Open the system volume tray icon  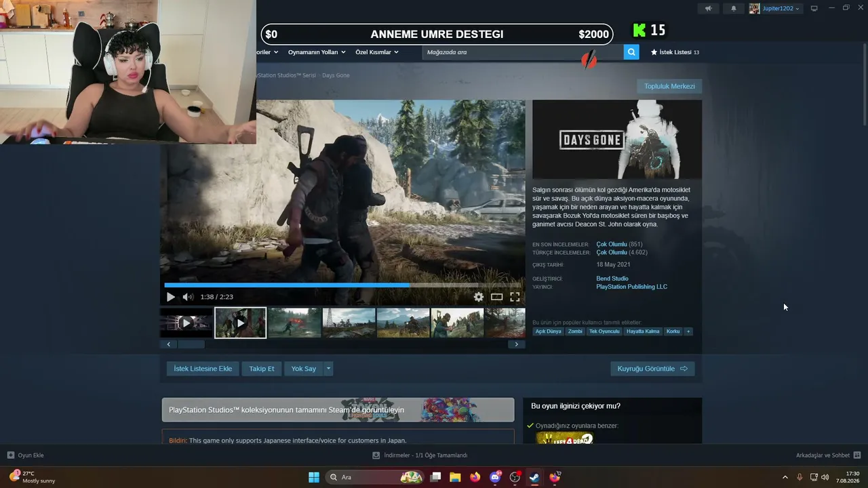pyautogui.click(x=825, y=477)
